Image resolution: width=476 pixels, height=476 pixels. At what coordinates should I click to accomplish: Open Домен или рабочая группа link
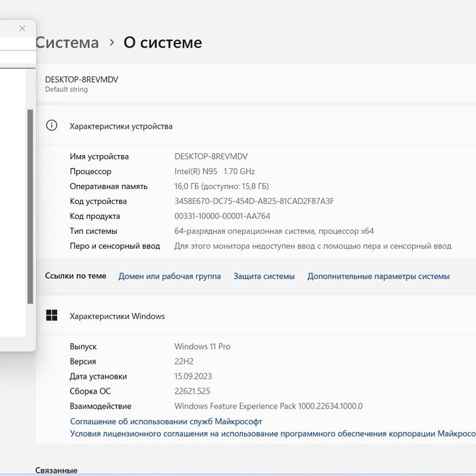point(169,276)
